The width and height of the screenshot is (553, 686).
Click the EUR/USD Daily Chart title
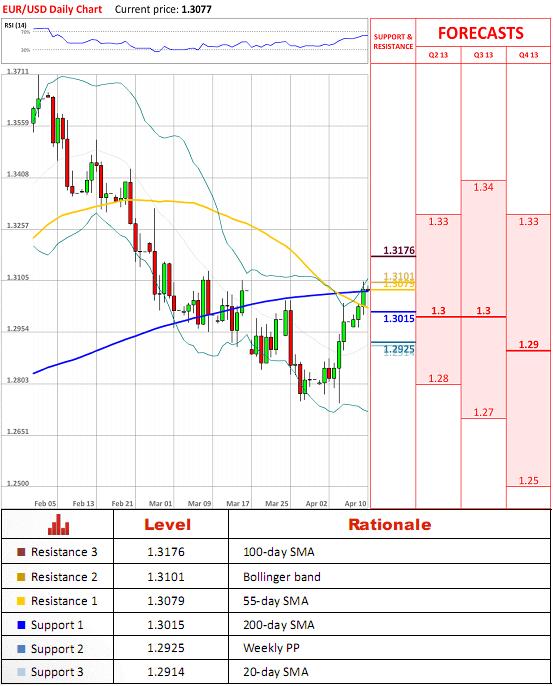click(52, 9)
